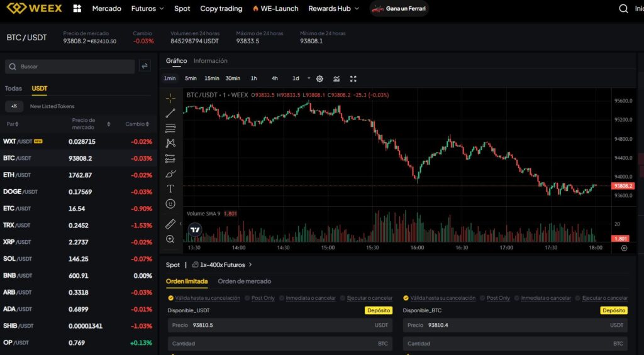This screenshot has width=644, height=355.
Task: Open the emoji sticker tool
Action: 170,204
